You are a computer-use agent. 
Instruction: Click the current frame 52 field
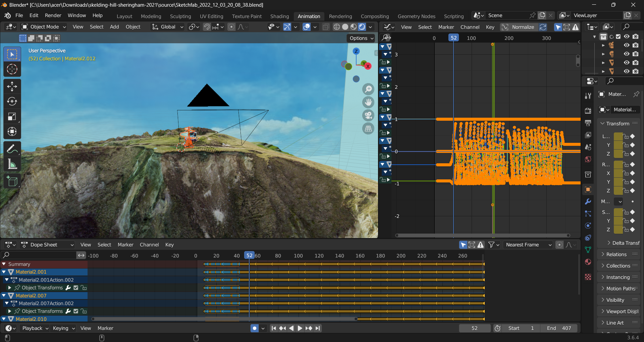[x=474, y=328]
